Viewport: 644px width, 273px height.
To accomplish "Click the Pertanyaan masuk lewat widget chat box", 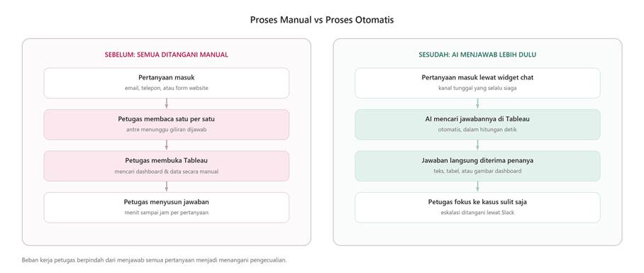I will [477, 83].
